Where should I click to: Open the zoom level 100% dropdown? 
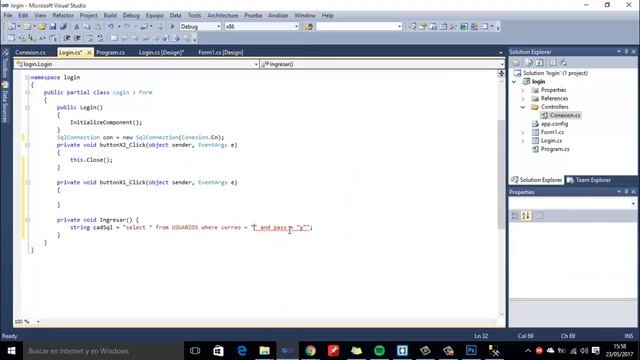[x=38, y=322]
